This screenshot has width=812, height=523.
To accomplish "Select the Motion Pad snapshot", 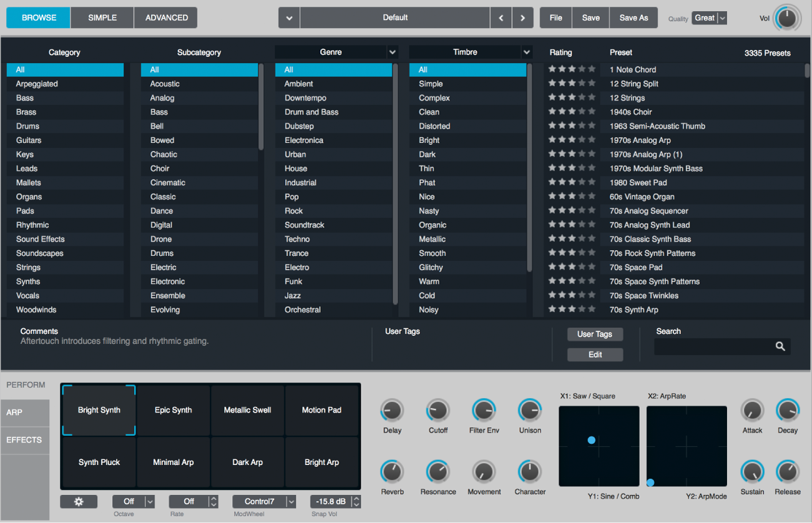I will (x=321, y=410).
